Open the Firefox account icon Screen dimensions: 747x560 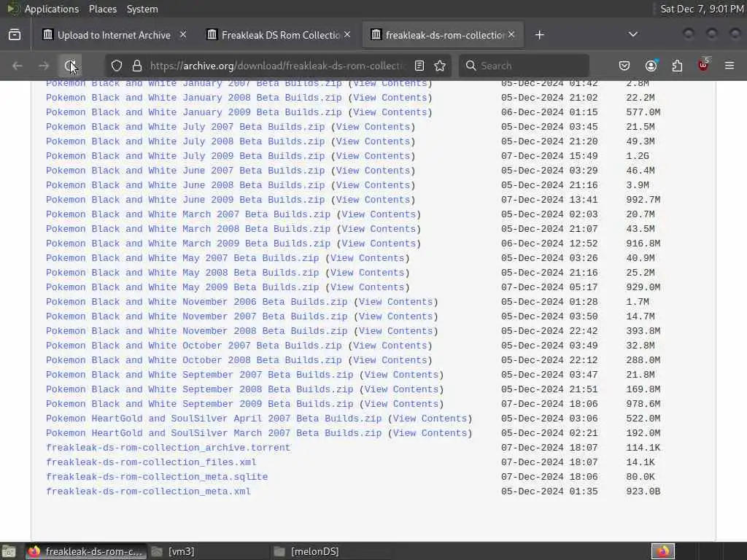click(651, 66)
